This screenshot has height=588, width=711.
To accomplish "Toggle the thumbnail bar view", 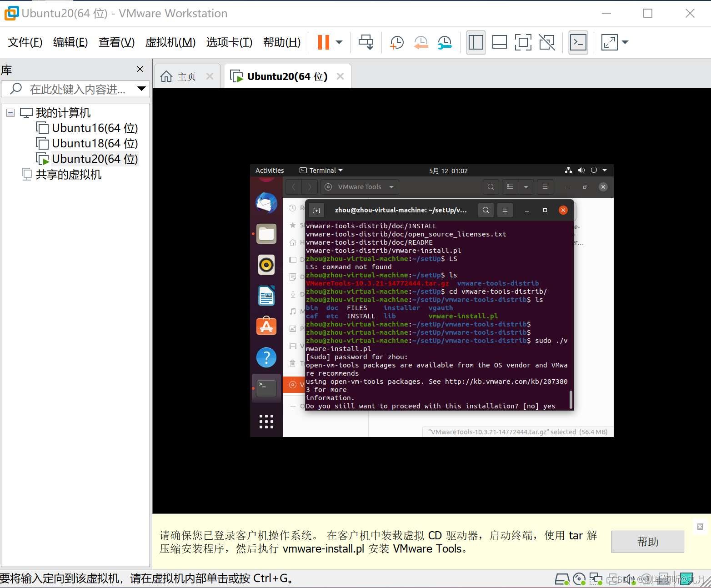I will pos(500,42).
